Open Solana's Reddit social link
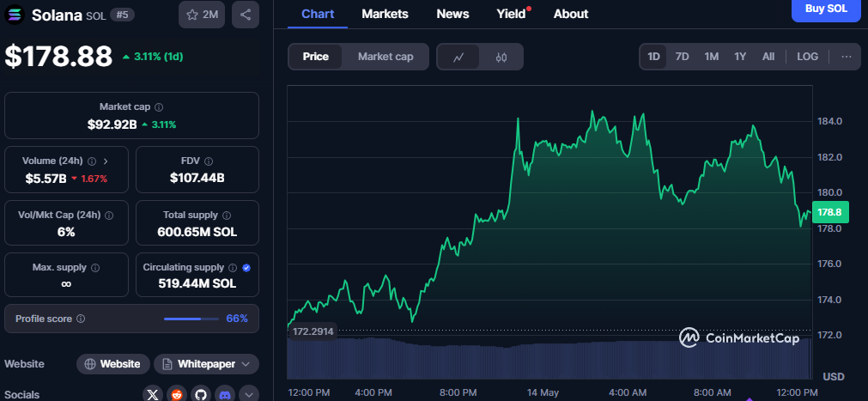The image size is (868, 401). 177,395
